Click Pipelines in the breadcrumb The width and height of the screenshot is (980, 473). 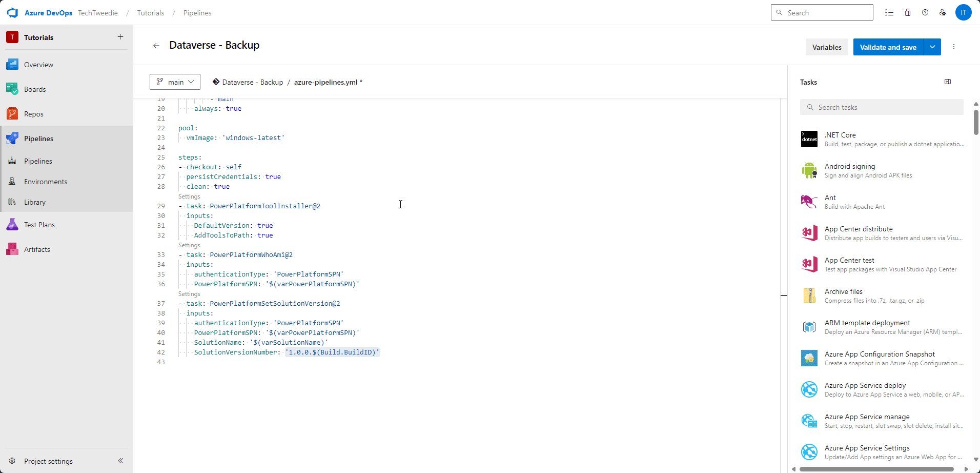click(197, 13)
